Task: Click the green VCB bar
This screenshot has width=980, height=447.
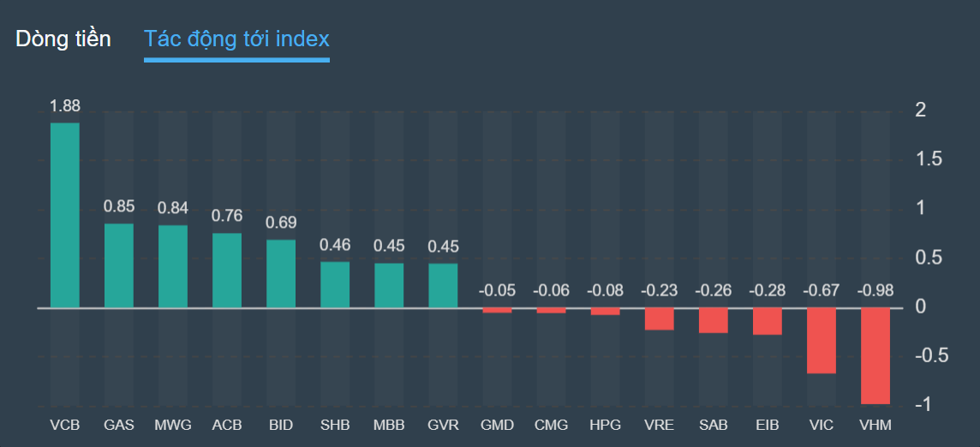Action: point(65,214)
